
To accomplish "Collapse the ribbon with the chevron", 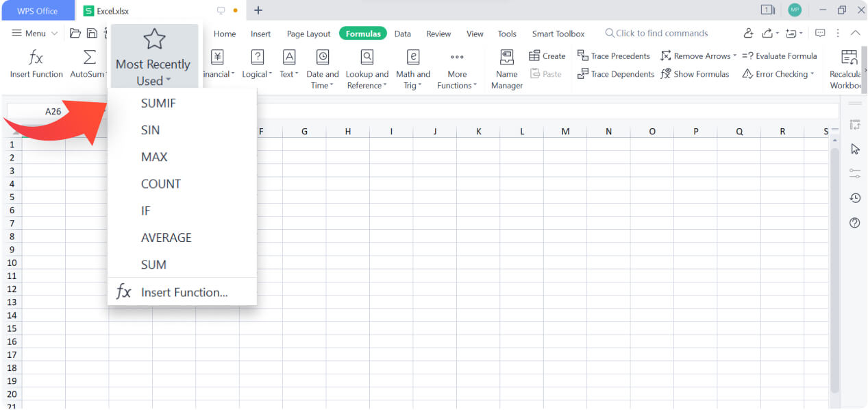I will tap(855, 33).
